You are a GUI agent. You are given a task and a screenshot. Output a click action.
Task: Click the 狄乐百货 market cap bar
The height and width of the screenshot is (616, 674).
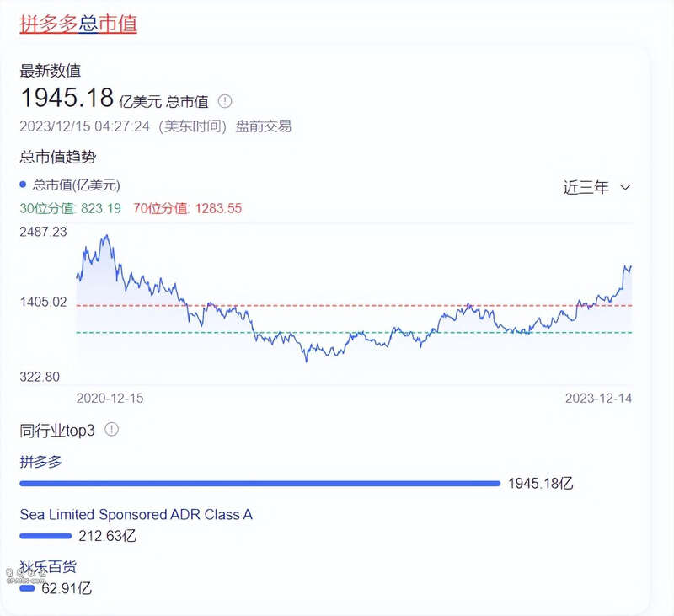(27, 588)
